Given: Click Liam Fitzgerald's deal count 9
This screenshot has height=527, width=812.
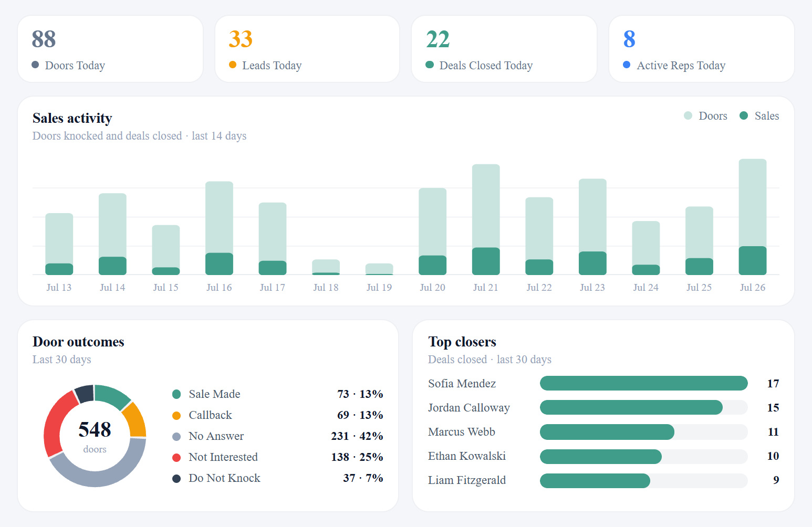Looking at the screenshot, I should tap(776, 480).
